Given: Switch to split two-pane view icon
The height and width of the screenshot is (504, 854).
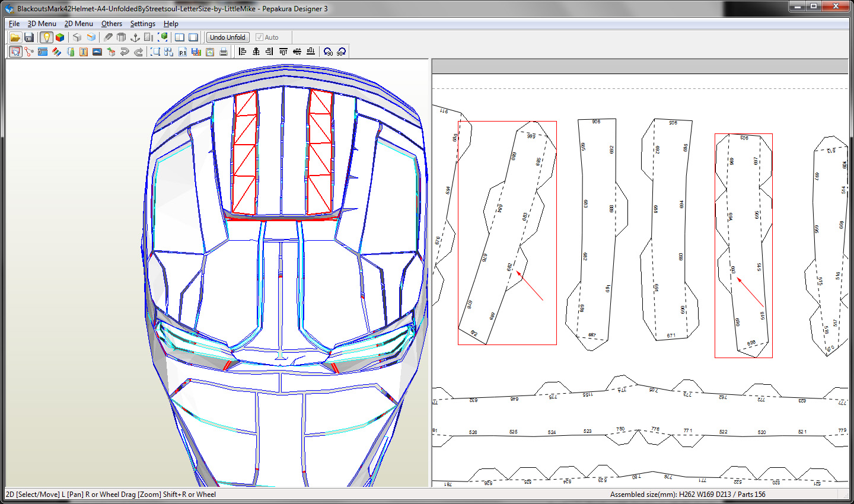Looking at the screenshot, I should coord(180,37).
